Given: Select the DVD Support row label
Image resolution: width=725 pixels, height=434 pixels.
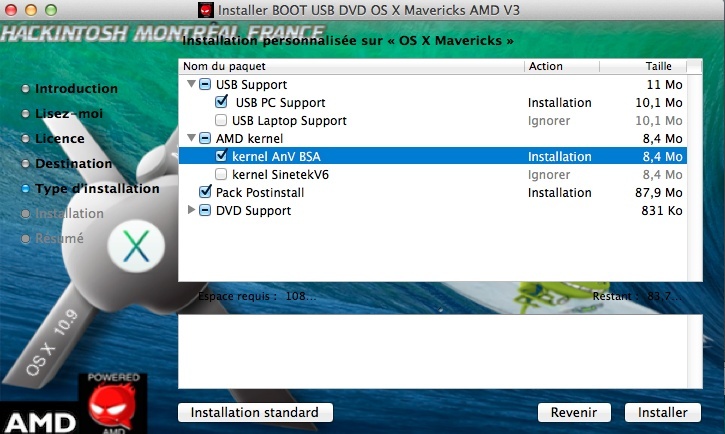Looking at the screenshot, I should 253,211.
